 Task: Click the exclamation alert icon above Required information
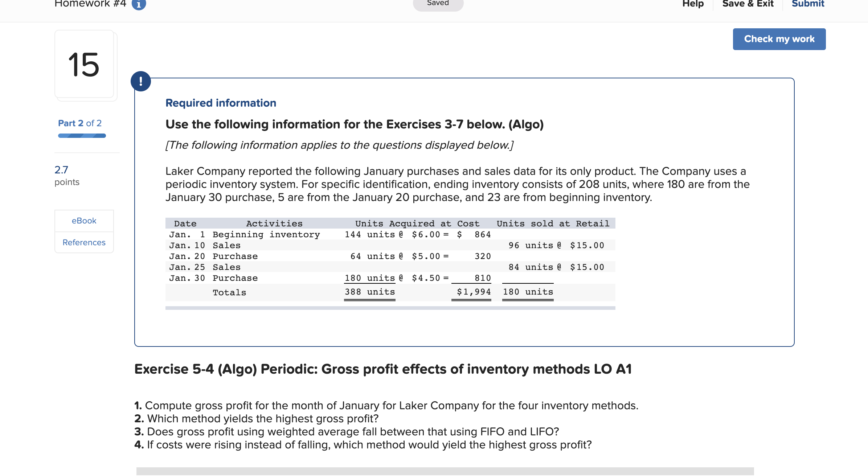[141, 81]
